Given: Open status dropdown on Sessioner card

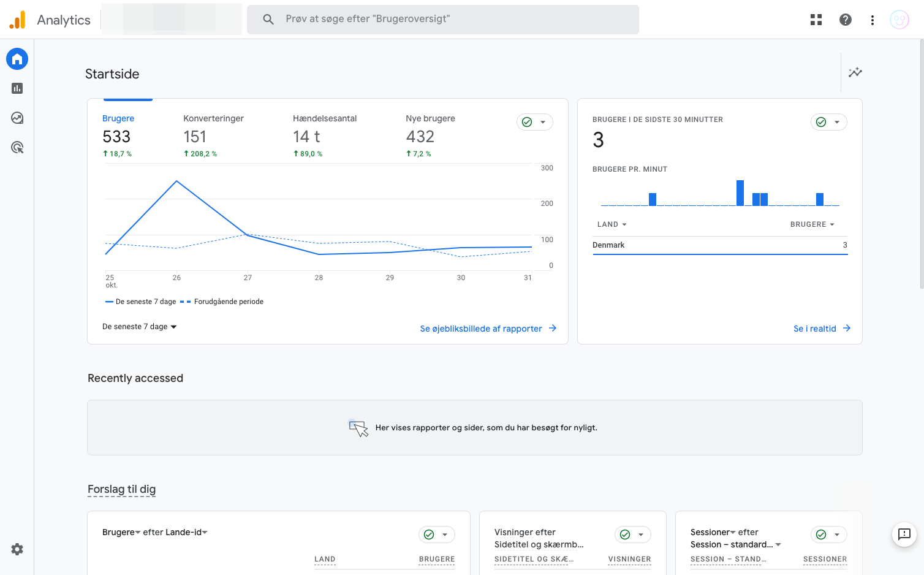Looking at the screenshot, I should [829, 535].
